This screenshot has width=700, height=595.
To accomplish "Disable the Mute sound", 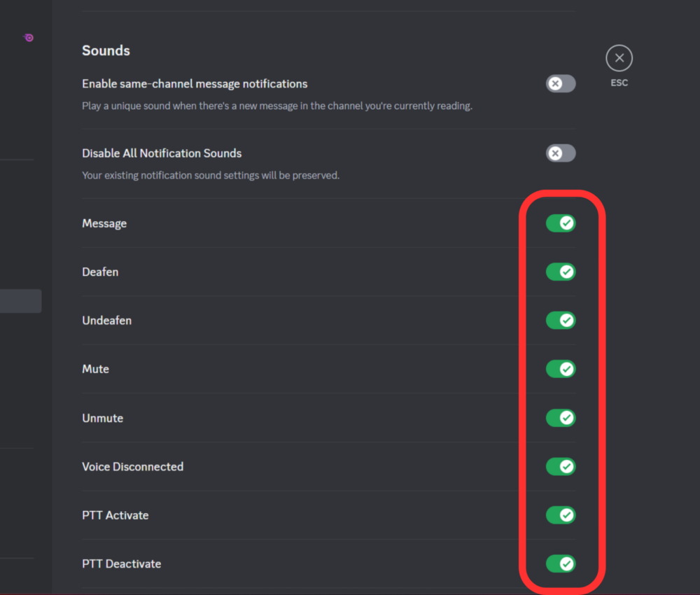I will (x=560, y=369).
